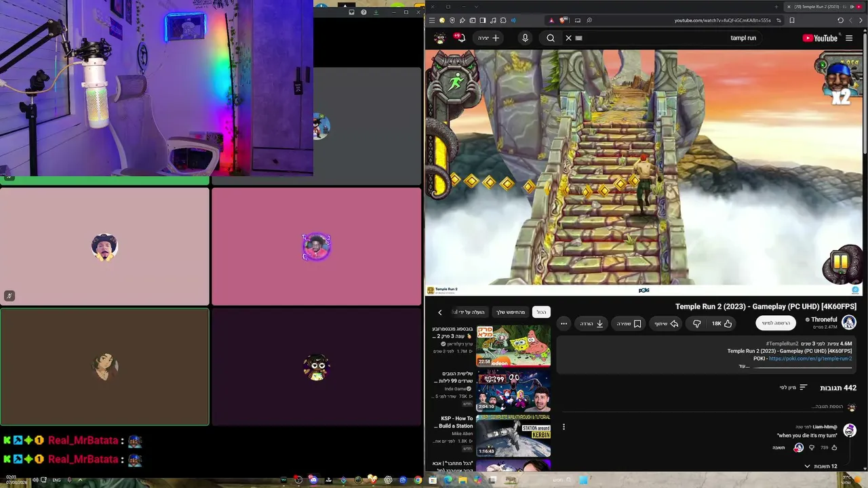The width and height of the screenshot is (868, 488).
Task: Save the video to a playlist
Action: [x=629, y=324]
